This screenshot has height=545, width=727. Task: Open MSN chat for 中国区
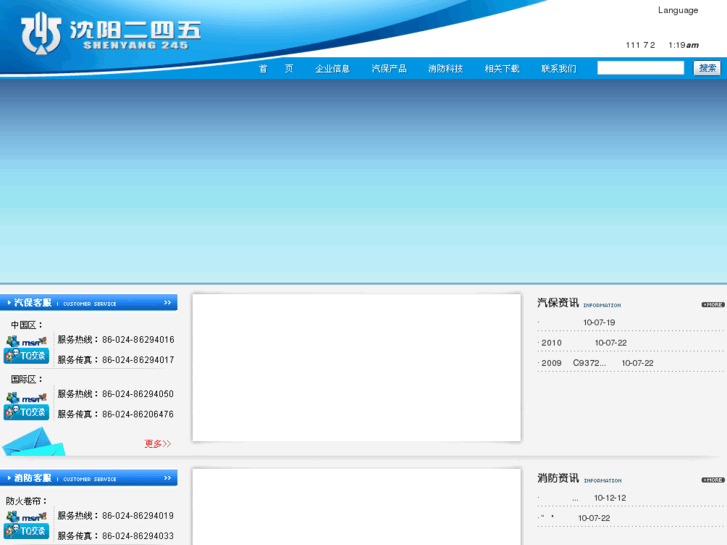pyautogui.click(x=26, y=341)
